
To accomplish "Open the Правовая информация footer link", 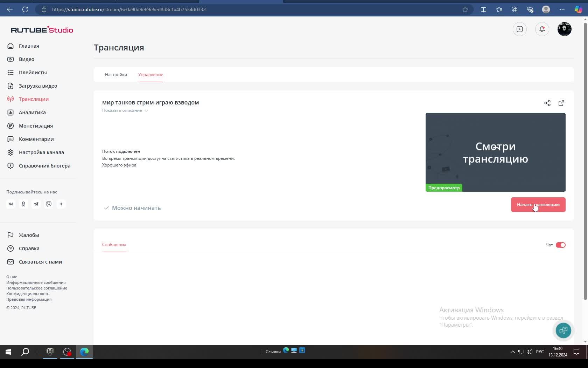I will (29, 299).
